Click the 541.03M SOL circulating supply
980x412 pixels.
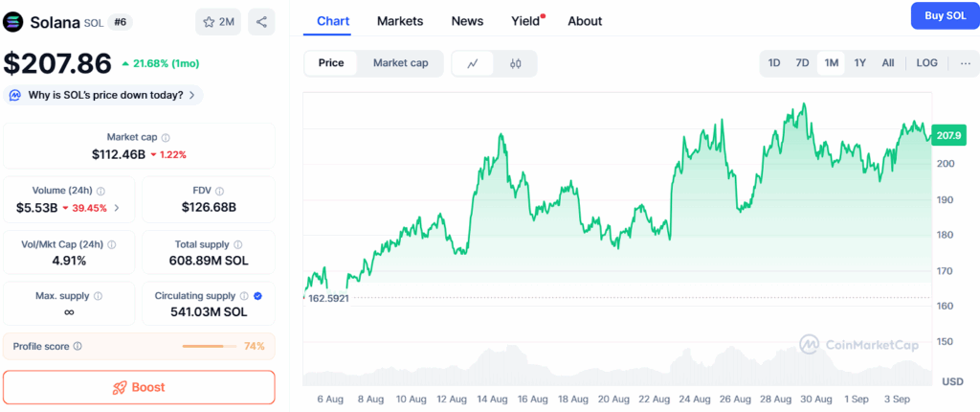tap(209, 311)
